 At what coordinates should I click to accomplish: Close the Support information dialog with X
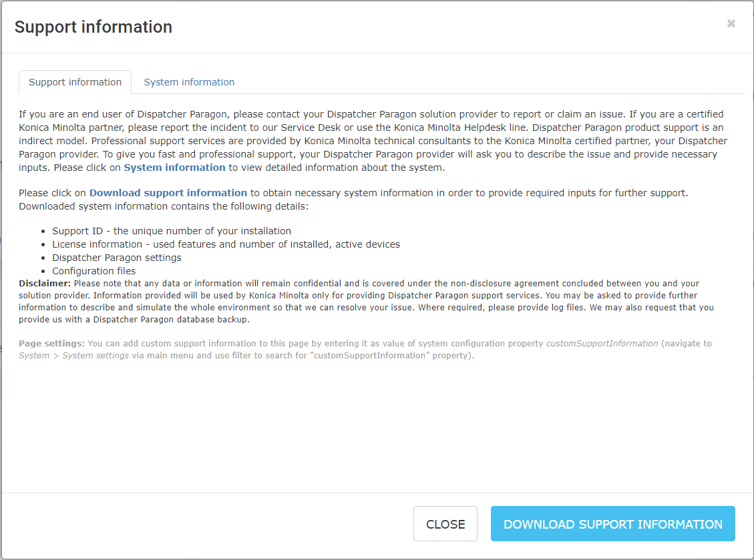point(731,23)
